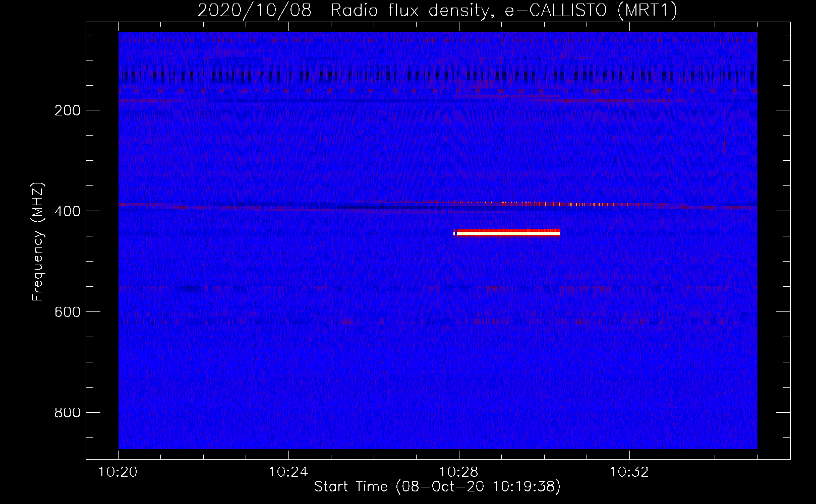Click the "Frequency (MHZ)" axis label
Image resolution: width=816 pixels, height=504 pixels.
(38, 242)
